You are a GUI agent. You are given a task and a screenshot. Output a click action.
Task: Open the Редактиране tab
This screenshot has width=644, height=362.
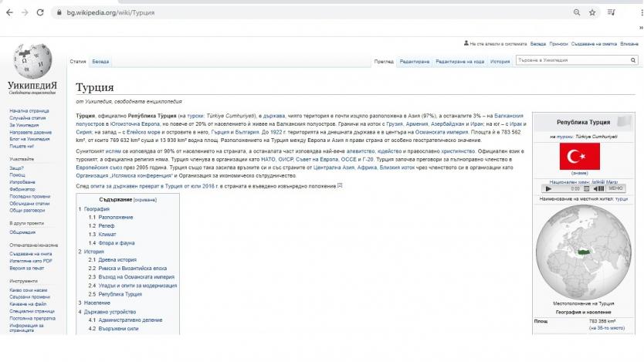pos(415,62)
